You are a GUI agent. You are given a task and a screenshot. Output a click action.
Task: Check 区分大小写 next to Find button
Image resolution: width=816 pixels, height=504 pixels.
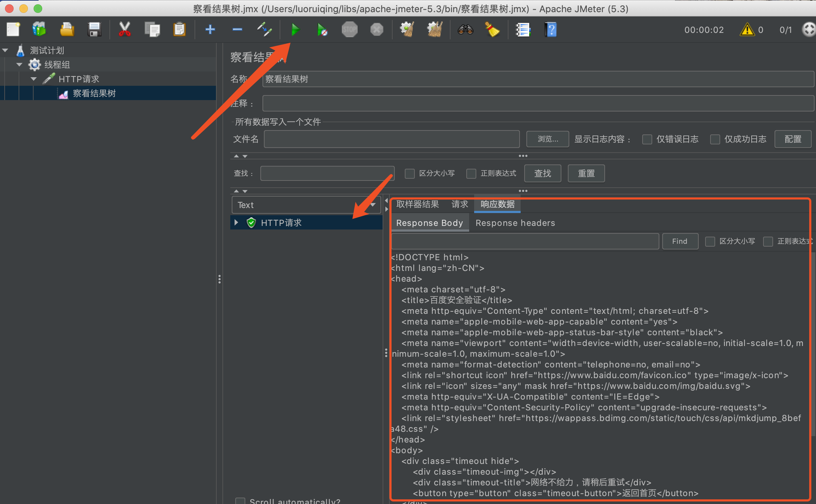[x=710, y=242]
